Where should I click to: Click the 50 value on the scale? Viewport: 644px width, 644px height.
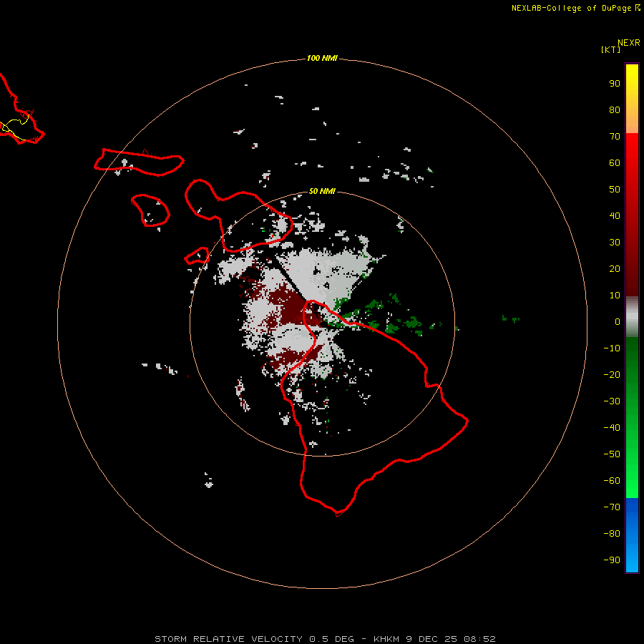[615, 190]
